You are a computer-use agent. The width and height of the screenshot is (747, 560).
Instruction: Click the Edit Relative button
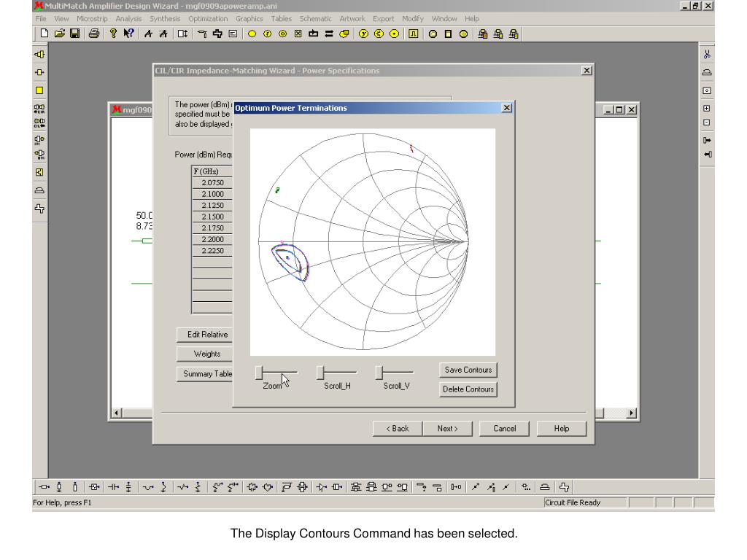tap(205, 335)
